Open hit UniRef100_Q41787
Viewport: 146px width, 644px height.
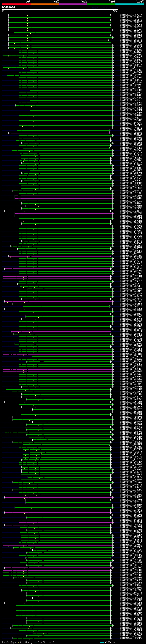point(131,294)
